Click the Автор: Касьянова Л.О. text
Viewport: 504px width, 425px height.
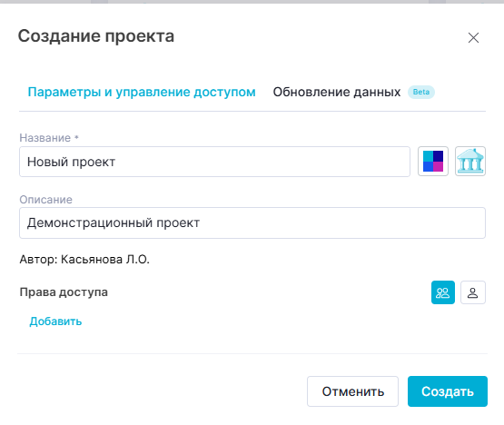[84, 259]
